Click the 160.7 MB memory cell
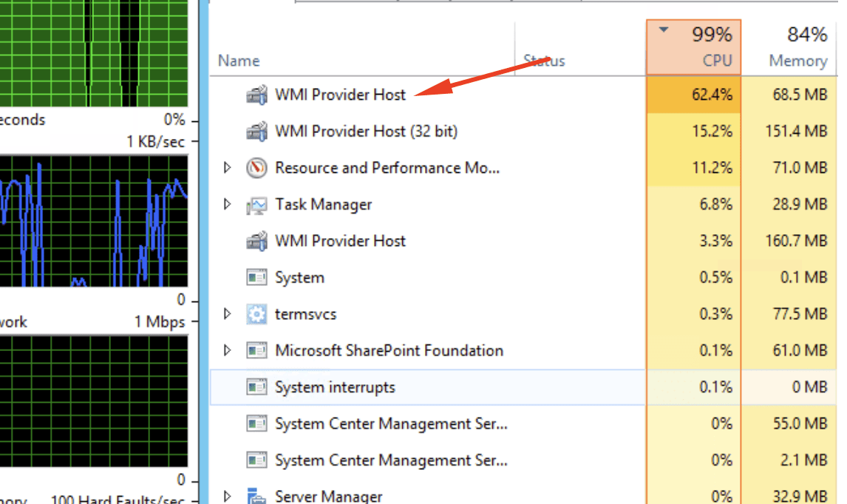The image size is (847, 504). 789,241
